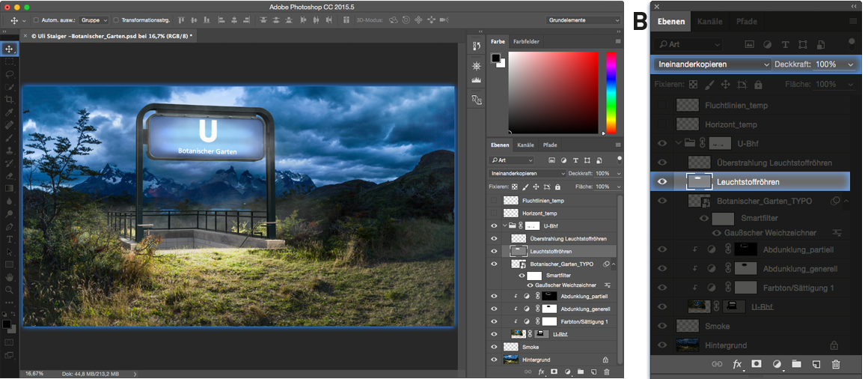Create a new group in main Layers panel
The height and width of the screenshot is (379, 868).
tap(580, 372)
